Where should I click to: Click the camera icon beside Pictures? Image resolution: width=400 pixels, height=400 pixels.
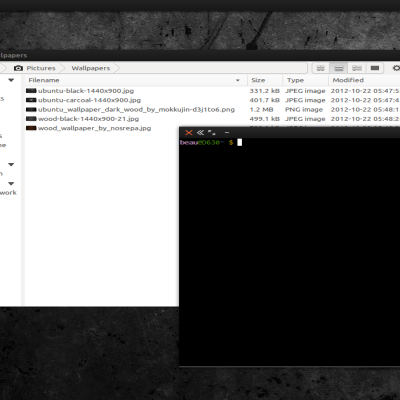18,68
